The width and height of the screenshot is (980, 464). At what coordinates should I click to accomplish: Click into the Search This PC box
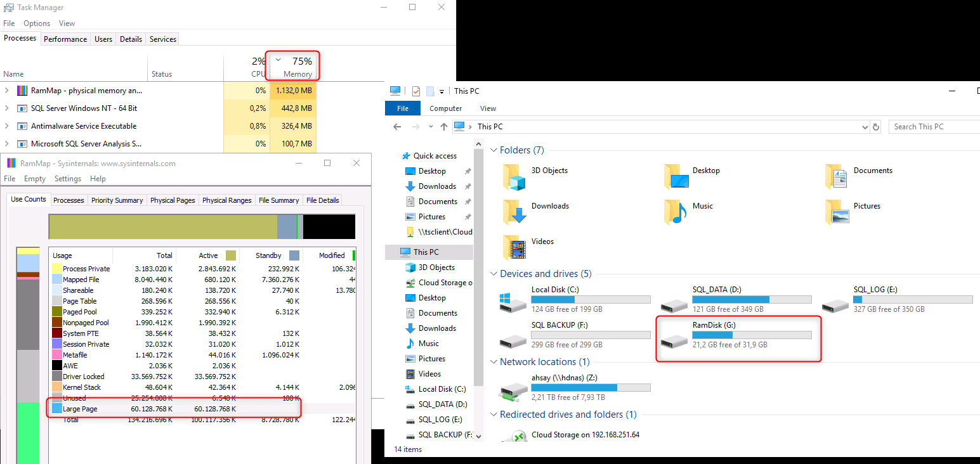934,127
